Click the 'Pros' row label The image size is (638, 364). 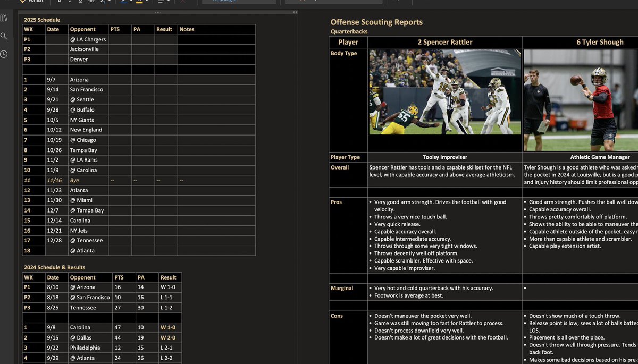[336, 202]
